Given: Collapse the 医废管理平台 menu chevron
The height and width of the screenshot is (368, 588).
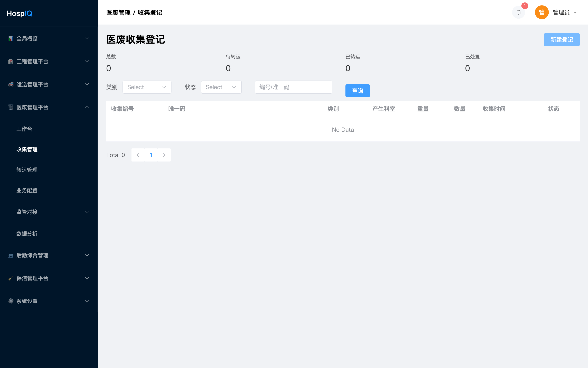Looking at the screenshot, I should pyautogui.click(x=87, y=107).
